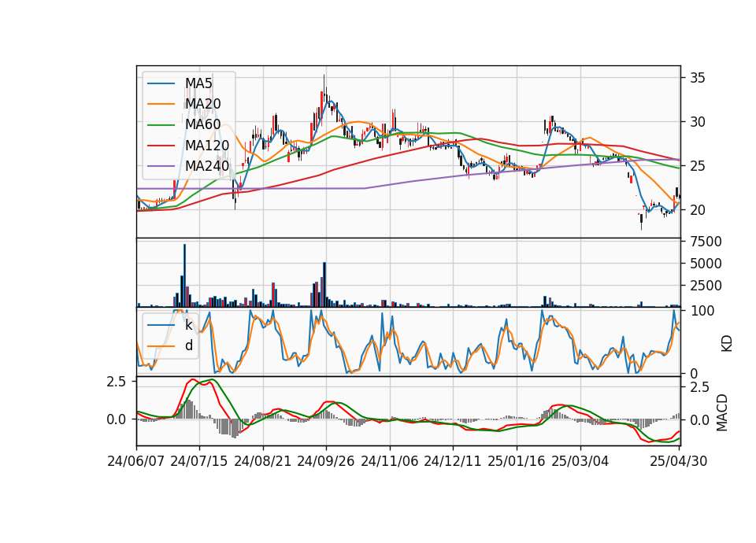Click the tallest volume bar in July 2024
This screenshot has height=543, width=756.
184,275
